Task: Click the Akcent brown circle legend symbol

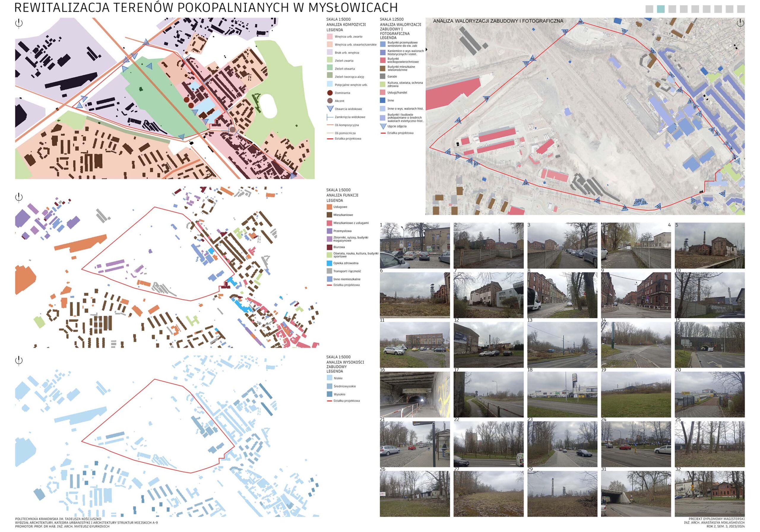Action: [x=330, y=101]
